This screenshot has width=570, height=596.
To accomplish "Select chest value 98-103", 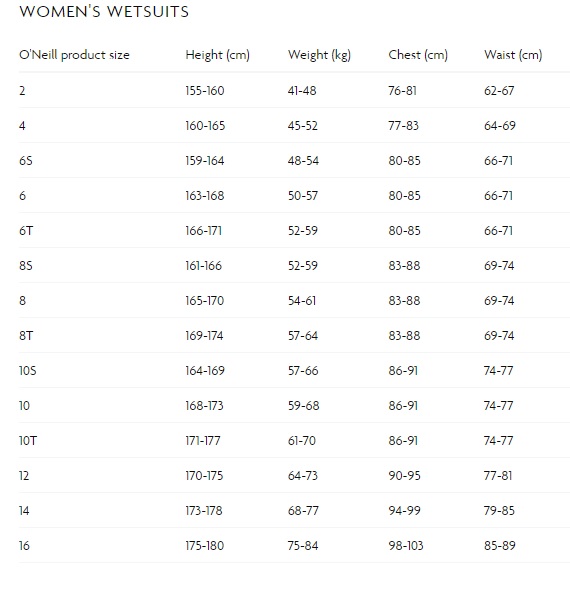I will click(406, 545).
